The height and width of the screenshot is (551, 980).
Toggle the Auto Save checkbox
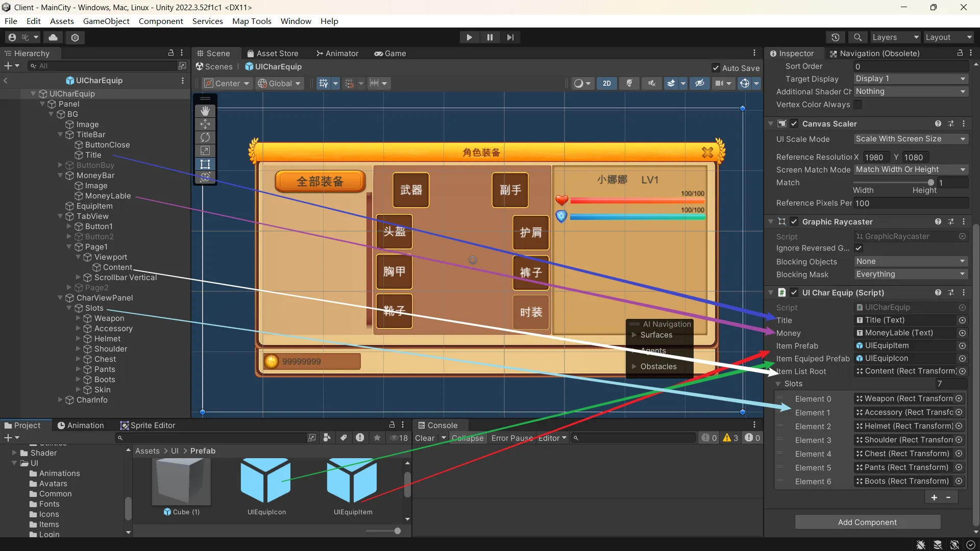716,68
